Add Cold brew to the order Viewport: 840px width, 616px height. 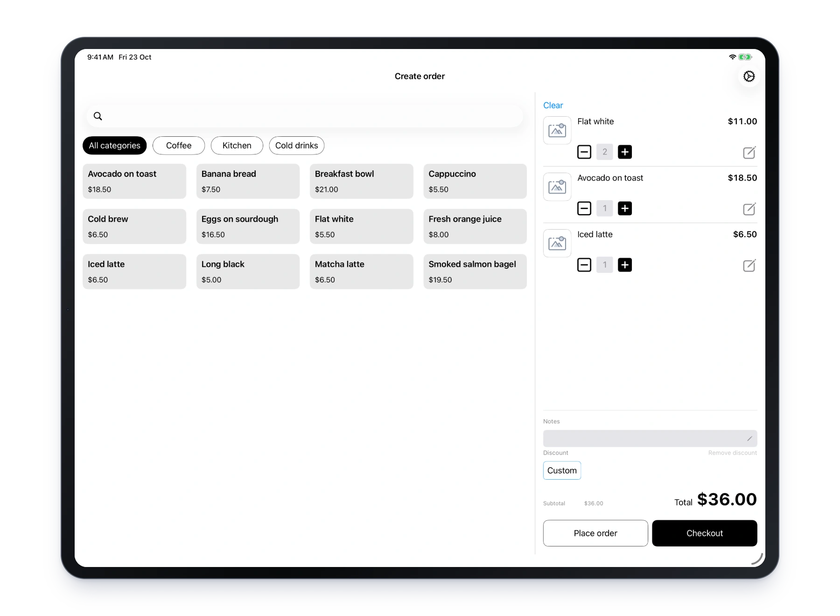pos(134,226)
